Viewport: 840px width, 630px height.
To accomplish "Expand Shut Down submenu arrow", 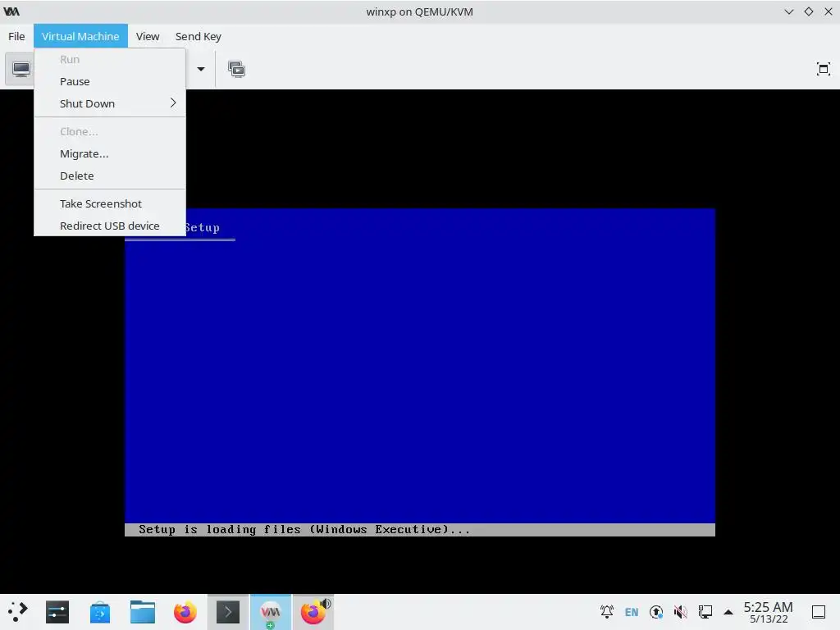I will (x=173, y=103).
